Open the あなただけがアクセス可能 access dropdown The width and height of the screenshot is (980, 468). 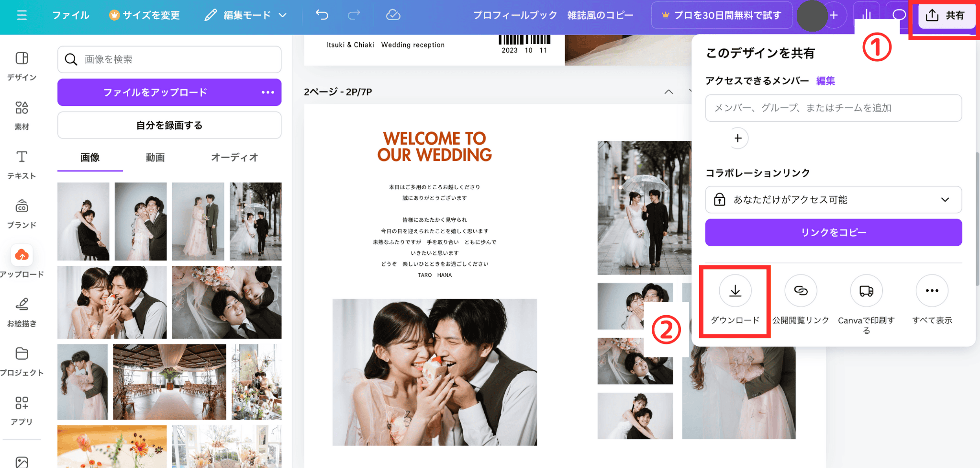[x=833, y=200]
